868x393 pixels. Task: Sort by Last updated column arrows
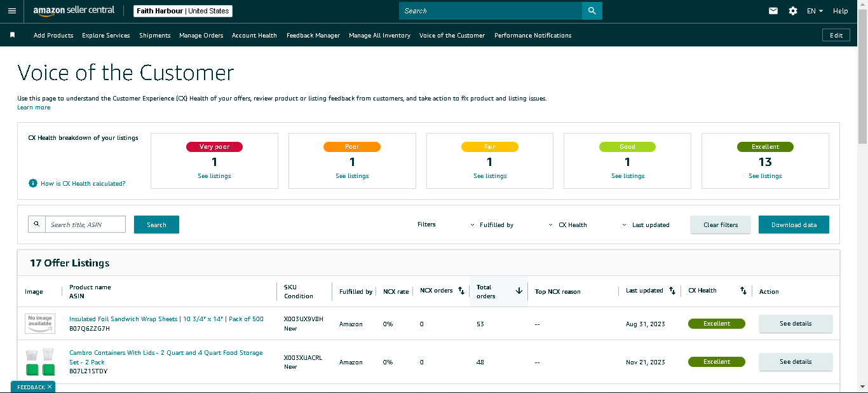click(672, 291)
